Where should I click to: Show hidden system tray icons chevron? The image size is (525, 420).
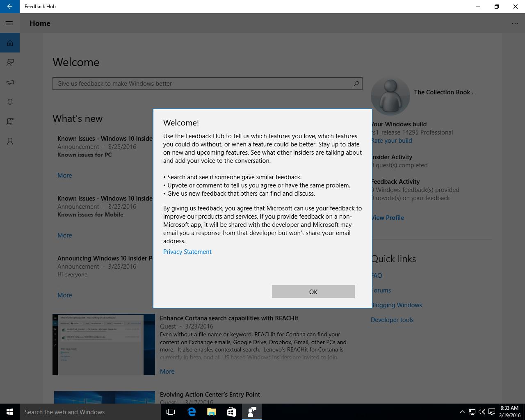pos(462,412)
